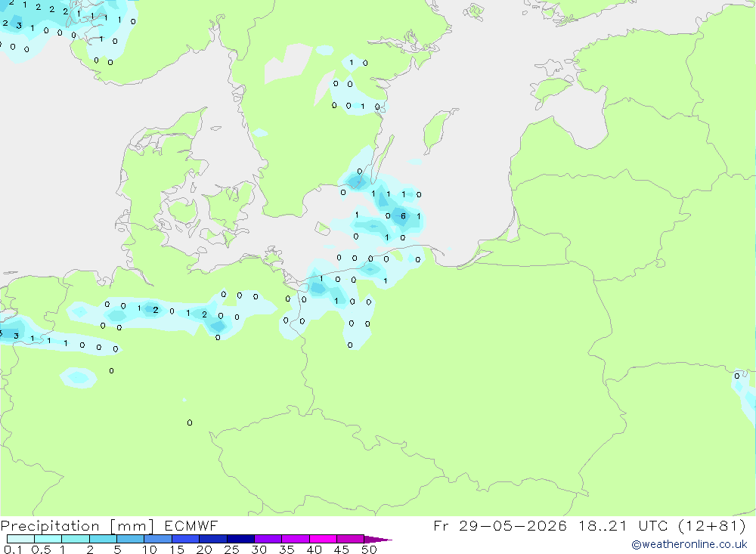Select the legend swatch between 2 and 5
The width and height of the screenshot is (756, 554).
(x=103, y=539)
